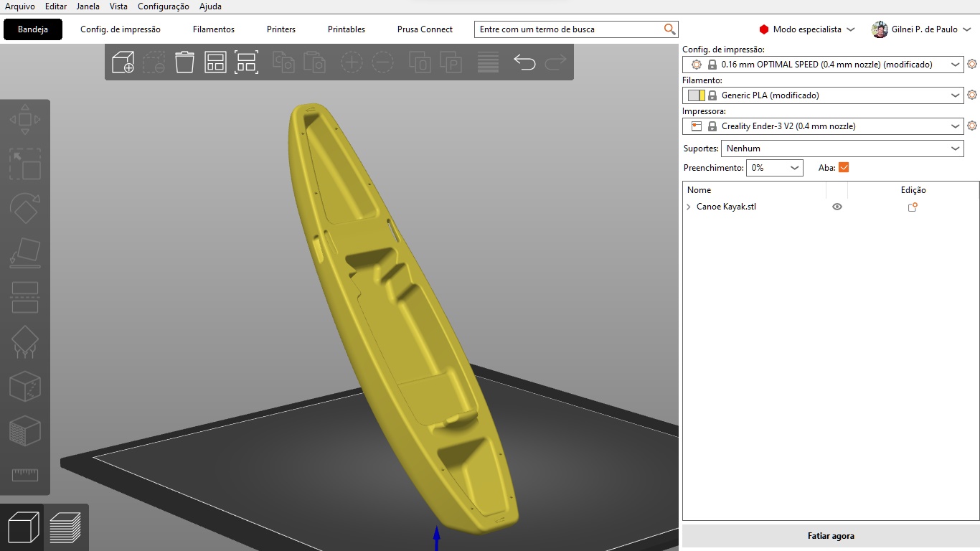Open the Arquivo menu
This screenshot has height=551, width=980.
pos(20,6)
